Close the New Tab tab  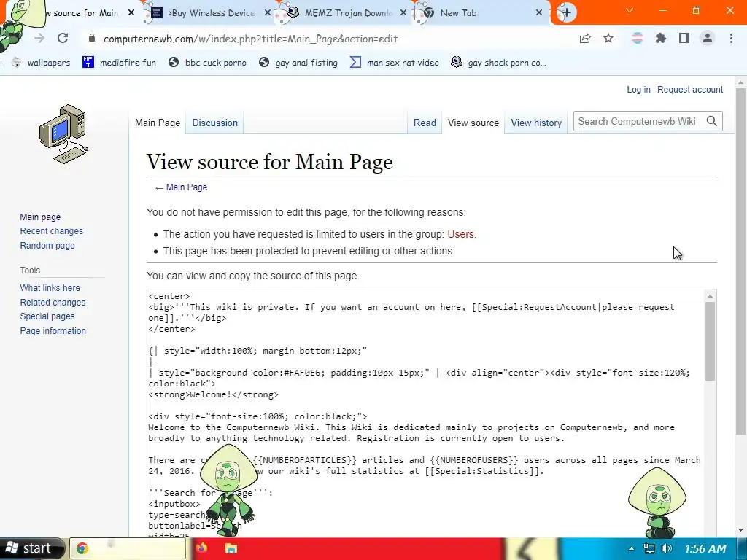[x=539, y=13]
